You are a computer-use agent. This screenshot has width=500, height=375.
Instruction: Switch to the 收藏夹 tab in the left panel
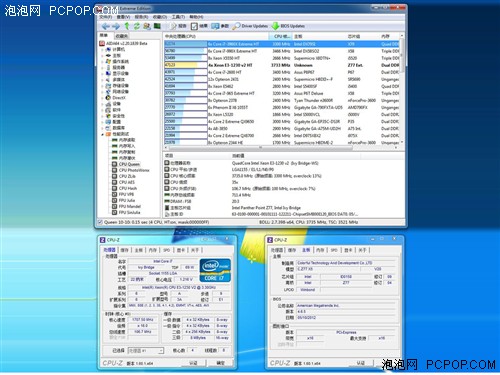coord(121,36)
